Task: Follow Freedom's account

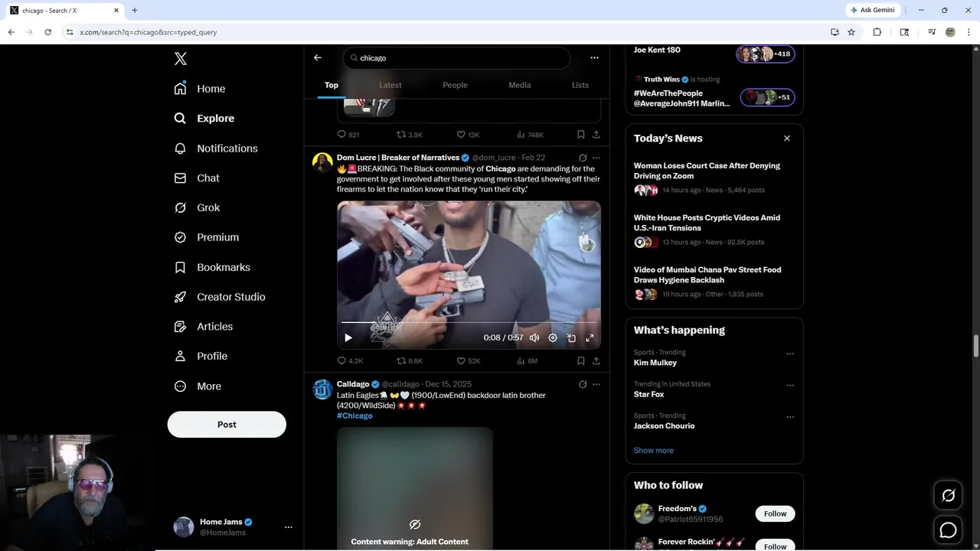Action: click(x=775, y=514)
